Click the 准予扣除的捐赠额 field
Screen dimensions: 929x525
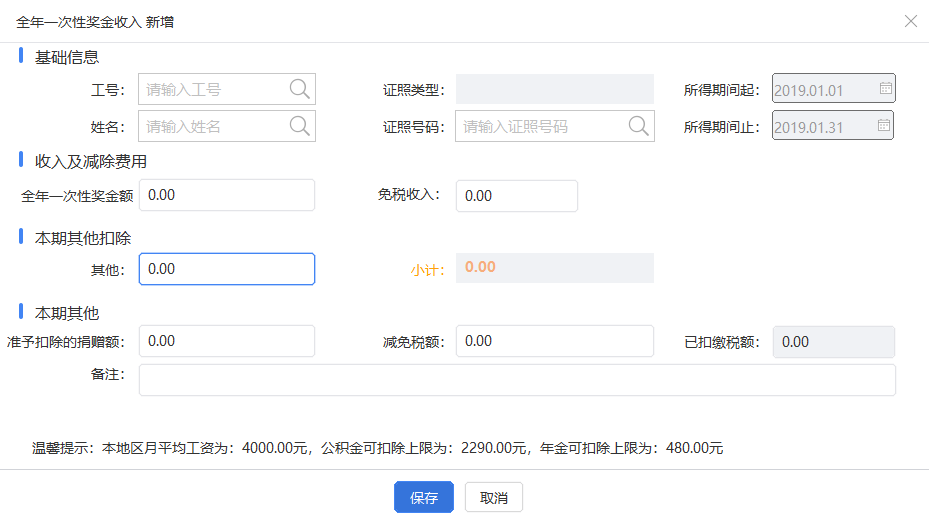point(227,341)
